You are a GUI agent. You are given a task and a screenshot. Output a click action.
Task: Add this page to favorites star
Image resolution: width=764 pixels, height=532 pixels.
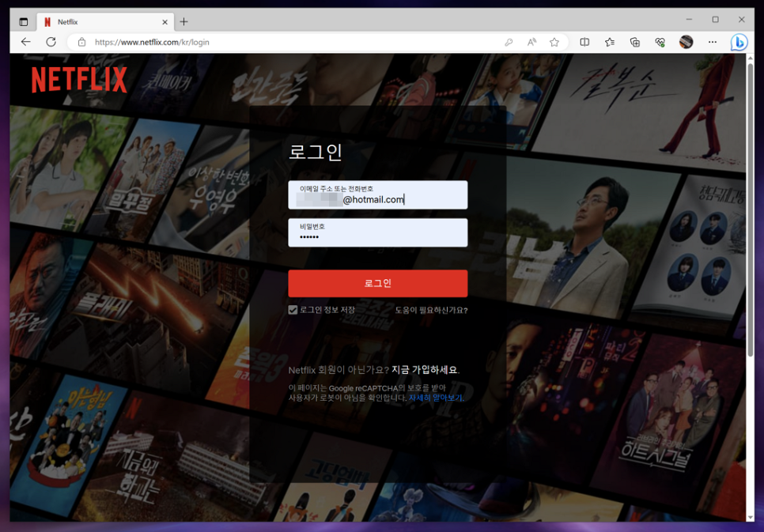pyautogui.click(x=554, y=43)
